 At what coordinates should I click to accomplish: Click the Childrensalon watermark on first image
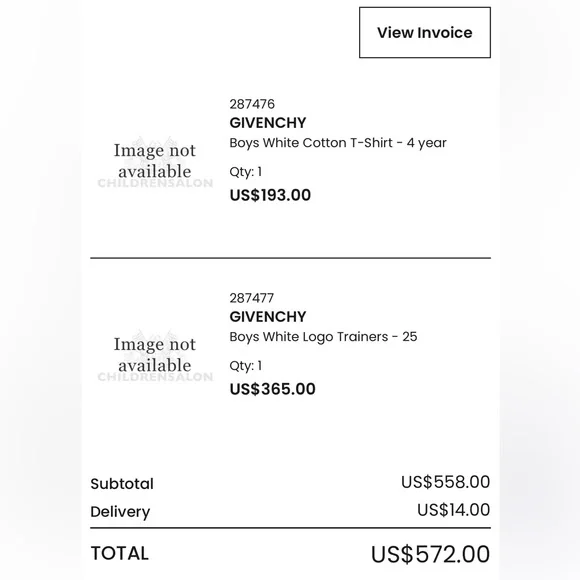155,183
